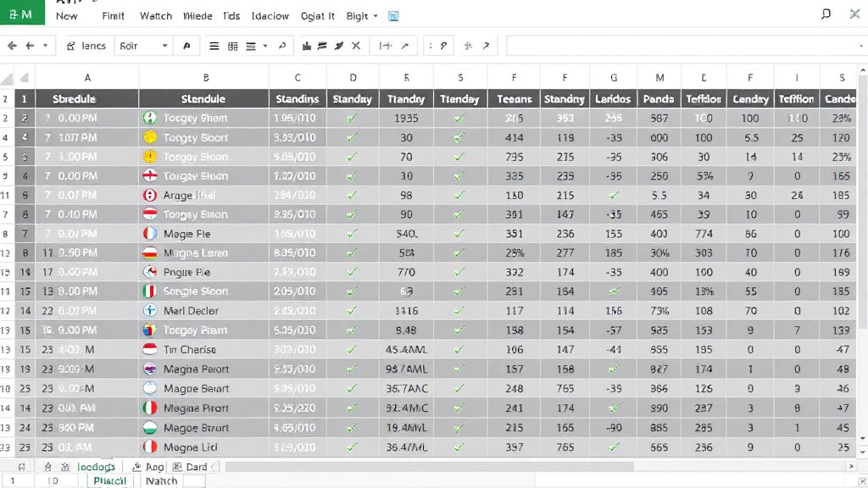This screenshot has width=868, height=488.
Task: Click Standay checkmark in Magoe Beiart row
Action: coord(352,389)
